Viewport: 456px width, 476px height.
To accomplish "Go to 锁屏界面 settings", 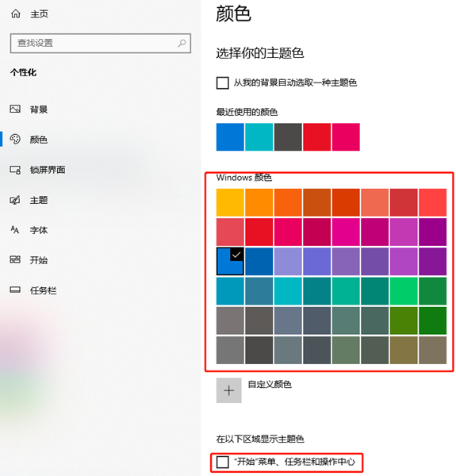I will click(x=48, y=170).
